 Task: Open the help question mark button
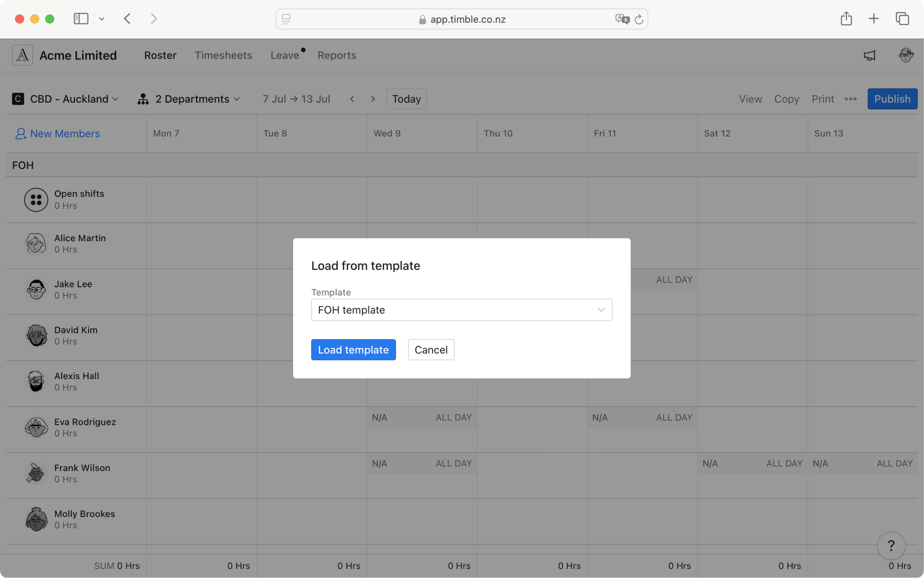(891, 545)
